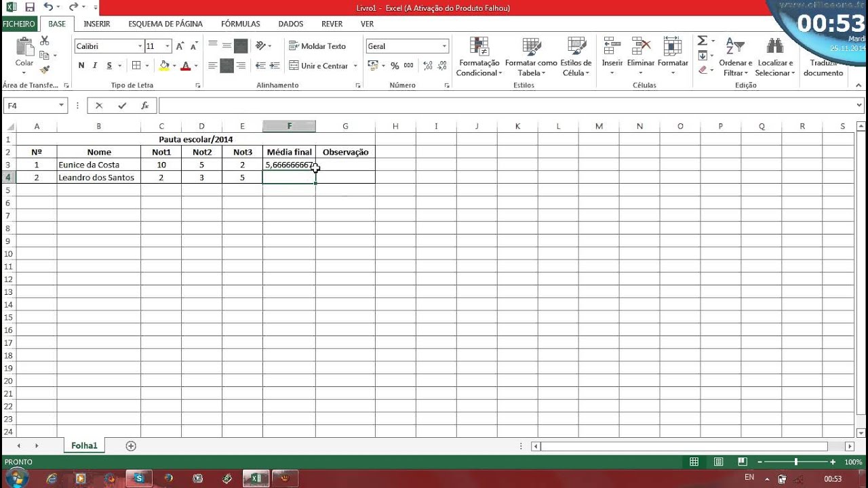Decrease the font size with small A
Image resolution: width=868 pixels, height=488 pixels.
click(194, 46)
